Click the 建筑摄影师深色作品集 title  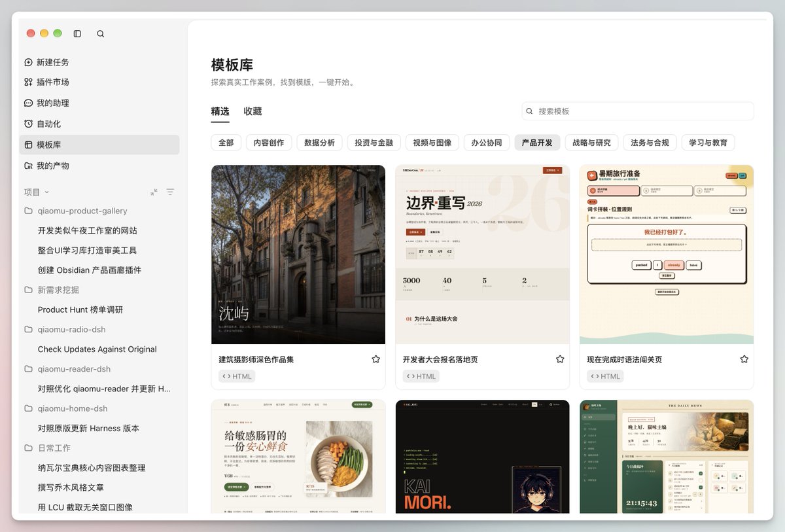click(x=256, y=359)
